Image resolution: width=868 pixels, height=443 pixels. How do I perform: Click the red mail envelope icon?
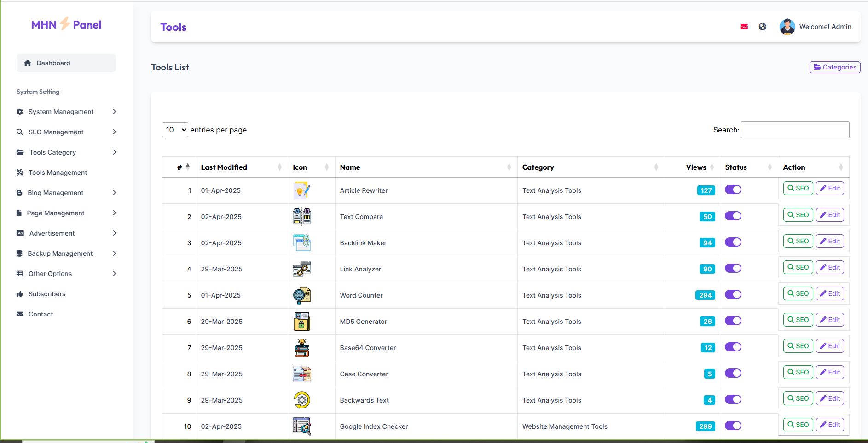[x=744, y=27]
